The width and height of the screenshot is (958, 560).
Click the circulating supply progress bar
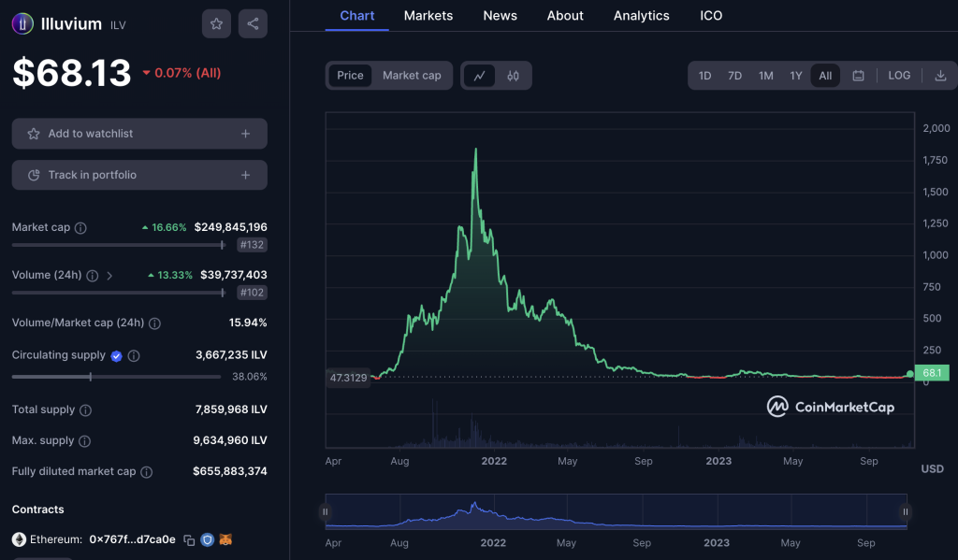click(x=116, y=377)
